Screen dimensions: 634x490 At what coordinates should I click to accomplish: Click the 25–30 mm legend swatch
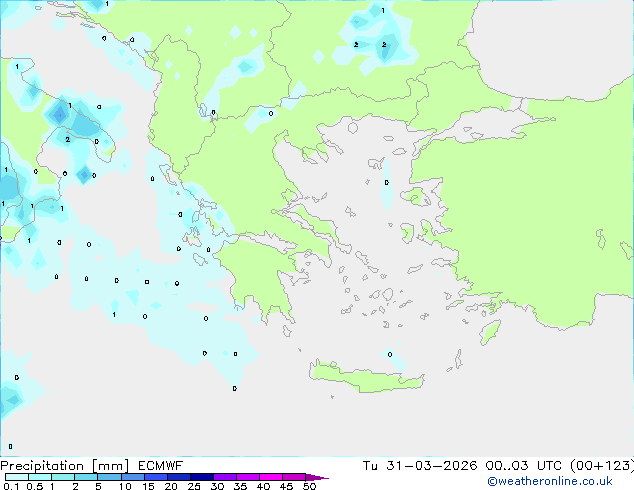[201, 477]
